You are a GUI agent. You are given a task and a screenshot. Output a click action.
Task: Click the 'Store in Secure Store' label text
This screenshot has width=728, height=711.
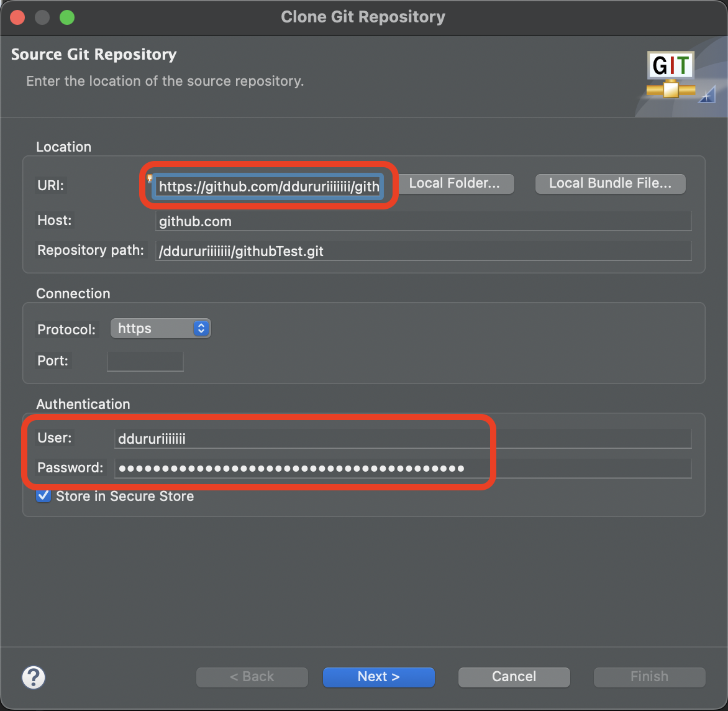coord(125,496)
